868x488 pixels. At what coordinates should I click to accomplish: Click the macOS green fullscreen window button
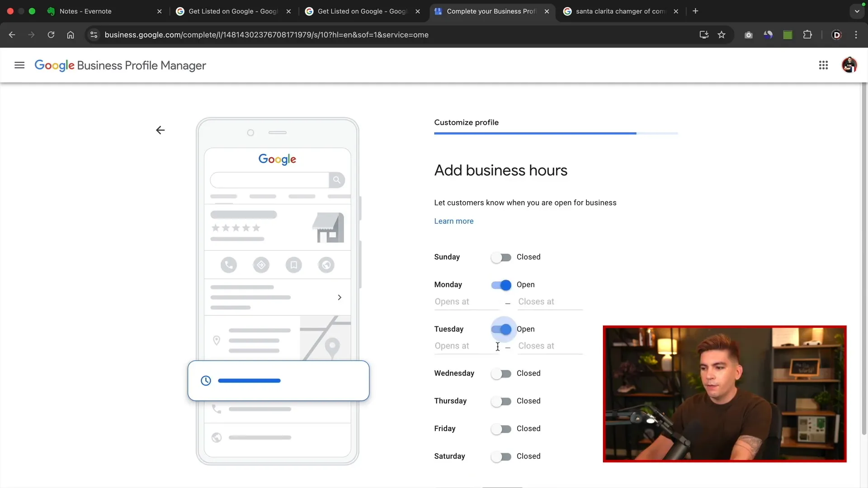point(32,11)
